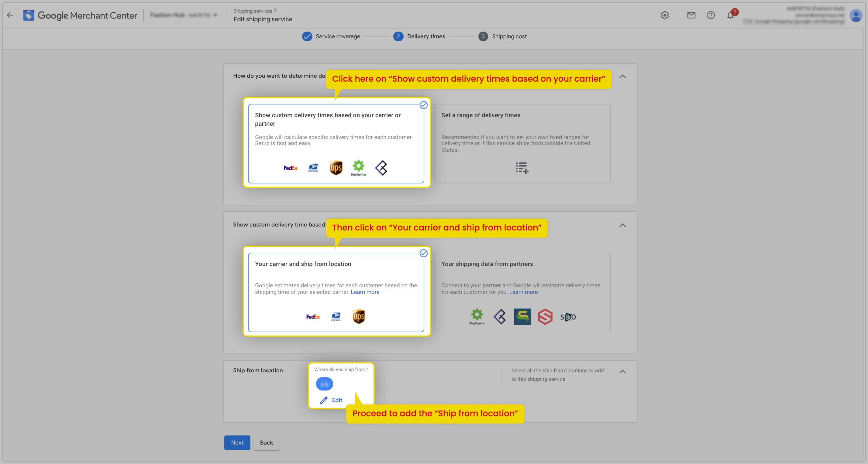Click the list-add icon in range of delivery times card
The image size is (868, 464).
[x=522, y=168]
